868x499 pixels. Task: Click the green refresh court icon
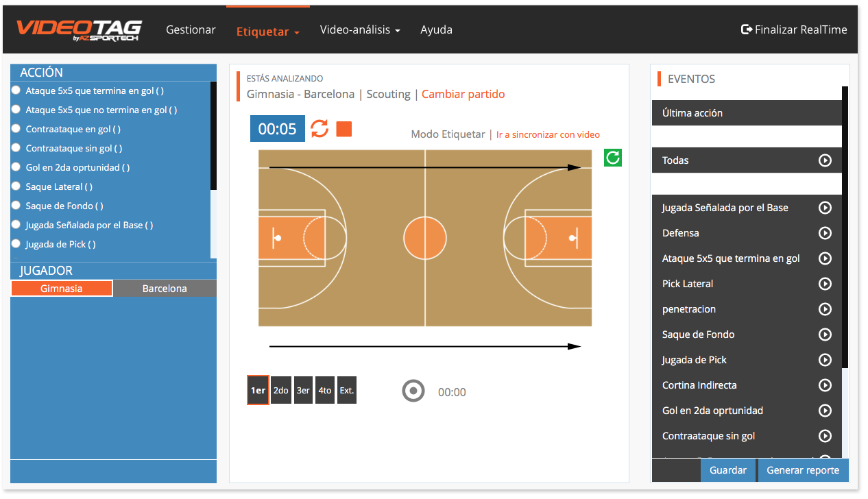[612, 158]
